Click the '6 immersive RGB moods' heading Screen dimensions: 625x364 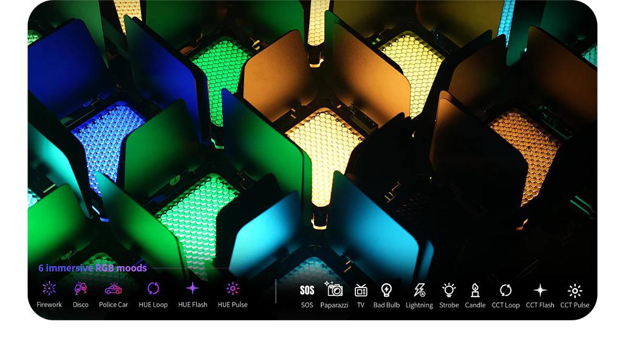tap(92, 268)
